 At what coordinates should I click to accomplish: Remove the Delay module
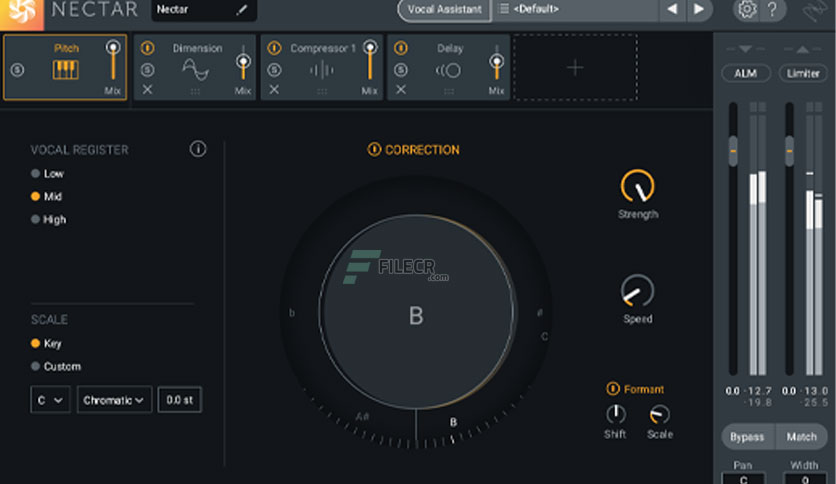[401, 90]
